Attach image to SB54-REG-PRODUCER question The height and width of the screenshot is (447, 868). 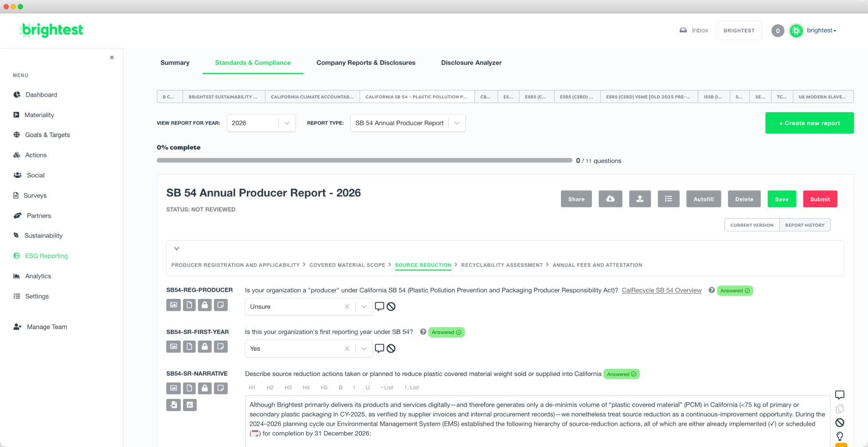click(173, 305)
